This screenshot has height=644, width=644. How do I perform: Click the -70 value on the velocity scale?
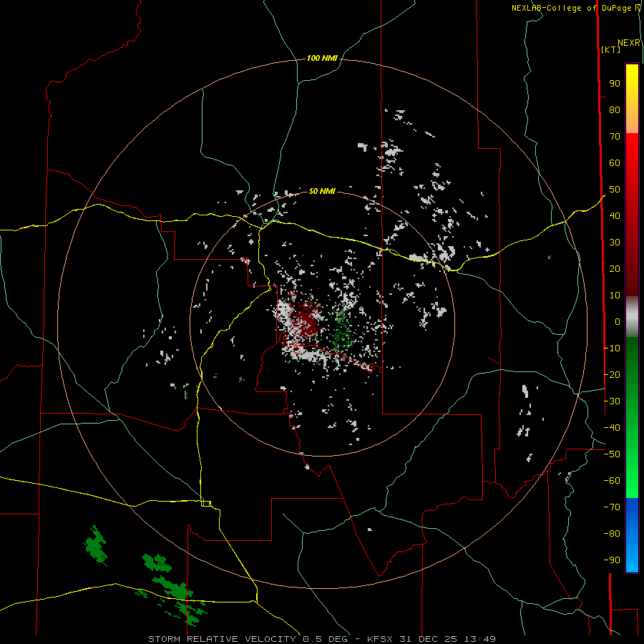coord(612,507)
